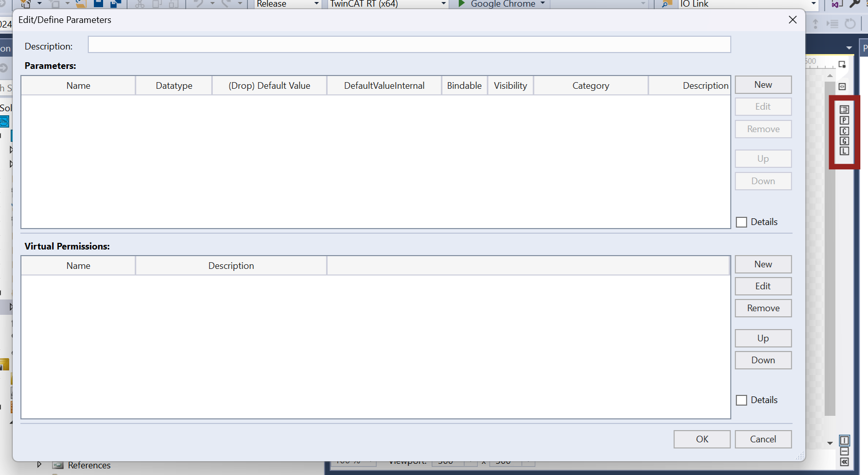868x475 pixels.
Task: Click the list-style icon above the P icon
Action: [845, 110]
